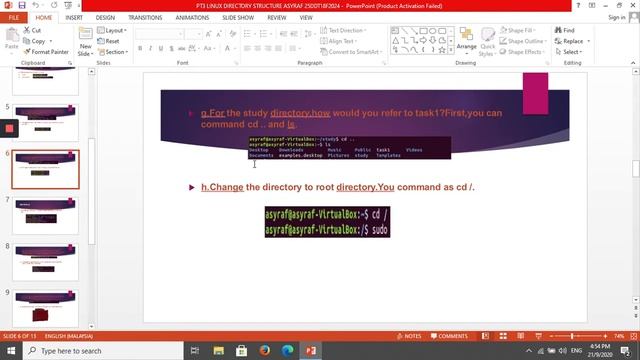Switch to the INSERT tab

(74, 18)
